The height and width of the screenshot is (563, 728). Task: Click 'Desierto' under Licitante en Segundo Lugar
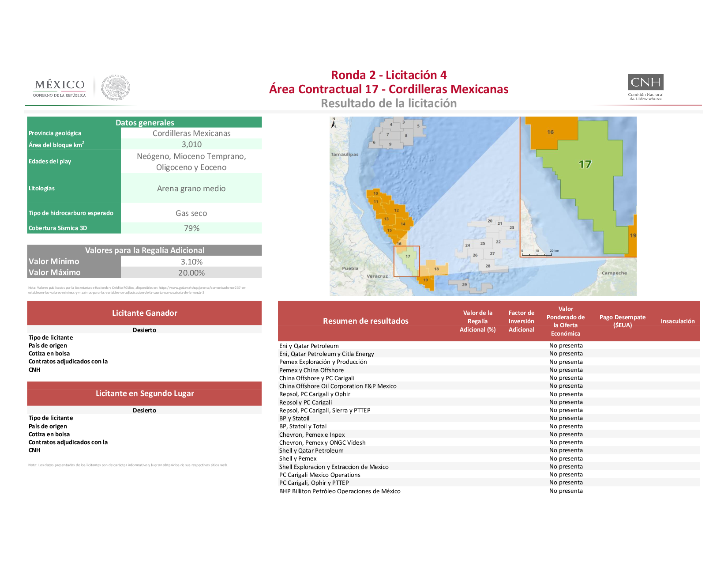click(145, 410)
